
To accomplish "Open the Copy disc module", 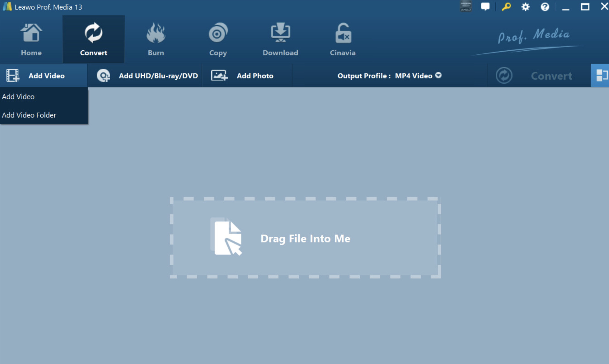I will [218, 39].
